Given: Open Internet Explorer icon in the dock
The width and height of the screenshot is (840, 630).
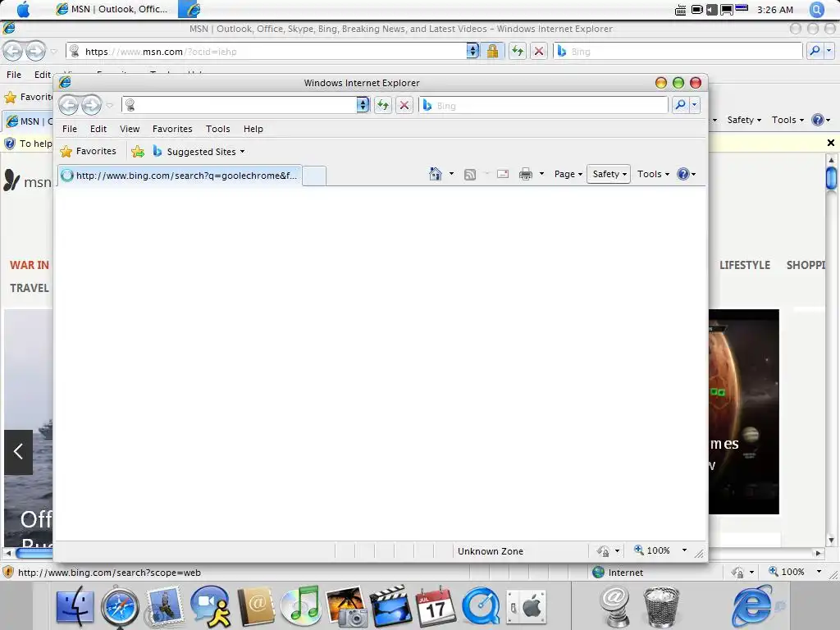Looking at the screenshot, I should tap(755, 606).
